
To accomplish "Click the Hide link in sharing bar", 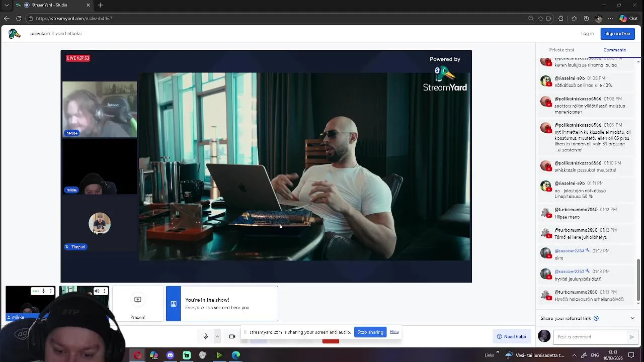I will pyautogui.click(x=394, y=332).
